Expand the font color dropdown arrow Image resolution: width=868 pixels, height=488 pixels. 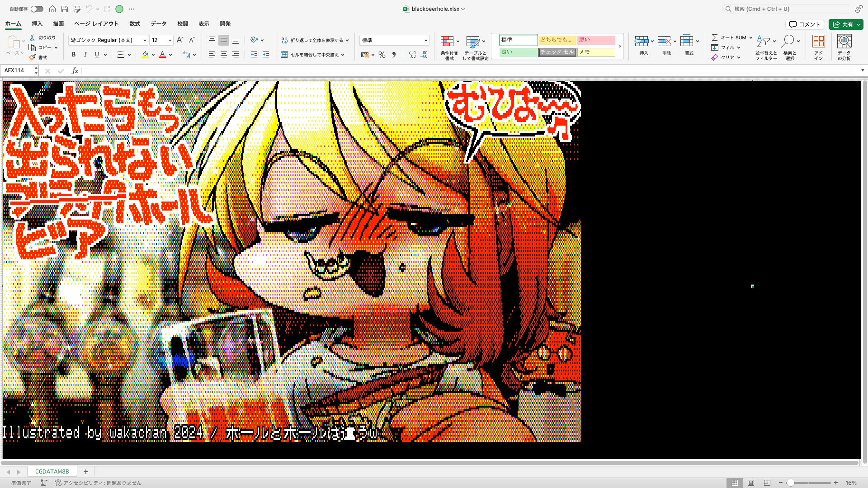[x=170, y=55]
